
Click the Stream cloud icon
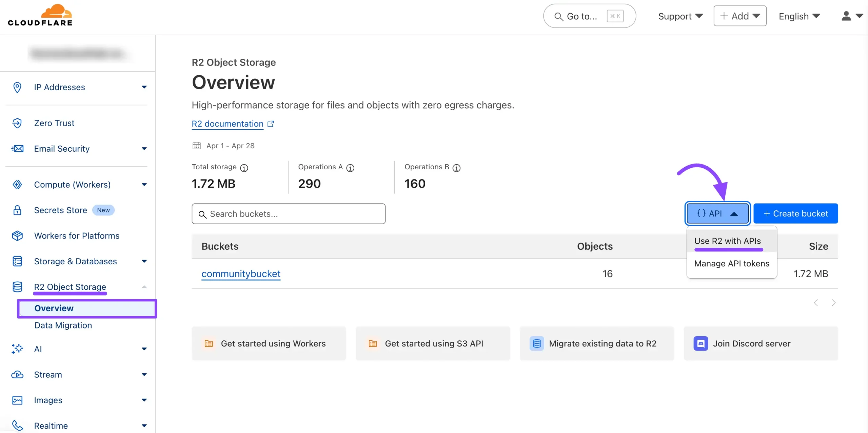(17, 375)
